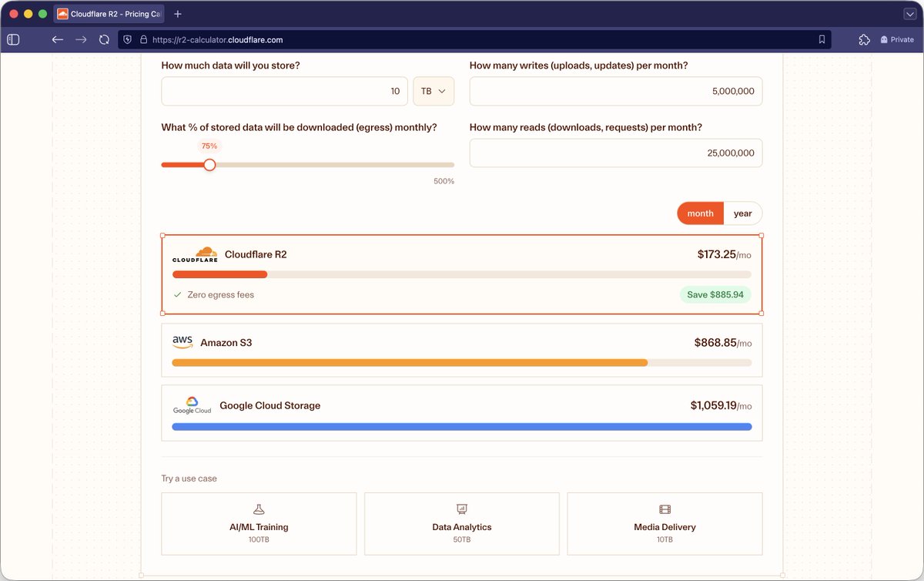Image resolution: width=924 pixels, height=581 pixels.
Task: Open the tracking protection shield icon
Action: click(x=127, y=39)
